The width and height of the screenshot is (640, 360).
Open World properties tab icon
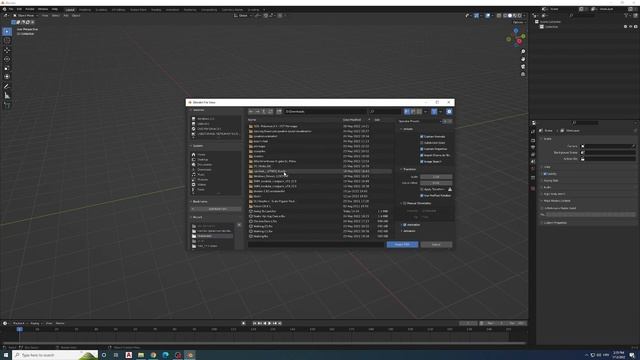533,169
